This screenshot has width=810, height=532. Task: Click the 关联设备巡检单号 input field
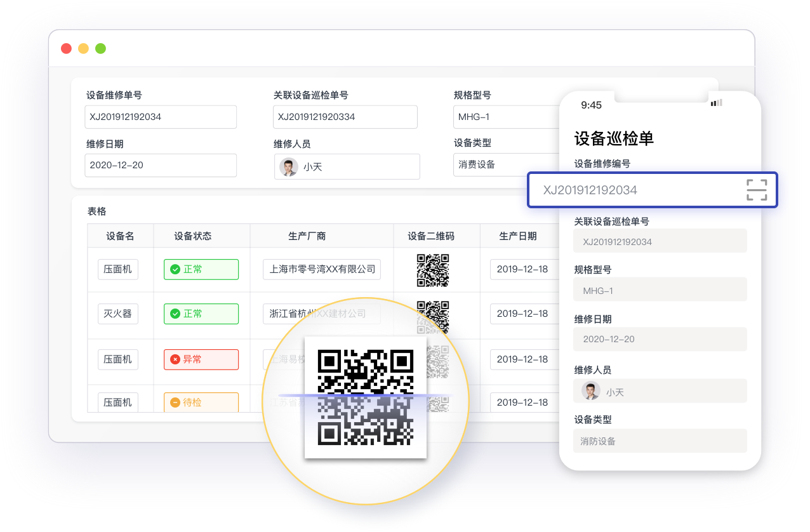pyautogui.click(x=345, y=117)
